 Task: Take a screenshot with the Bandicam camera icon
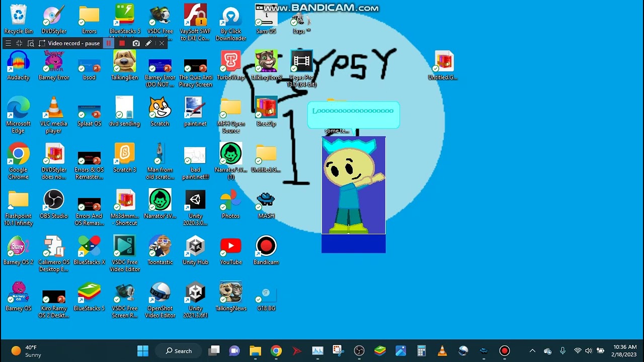point(136,43)
